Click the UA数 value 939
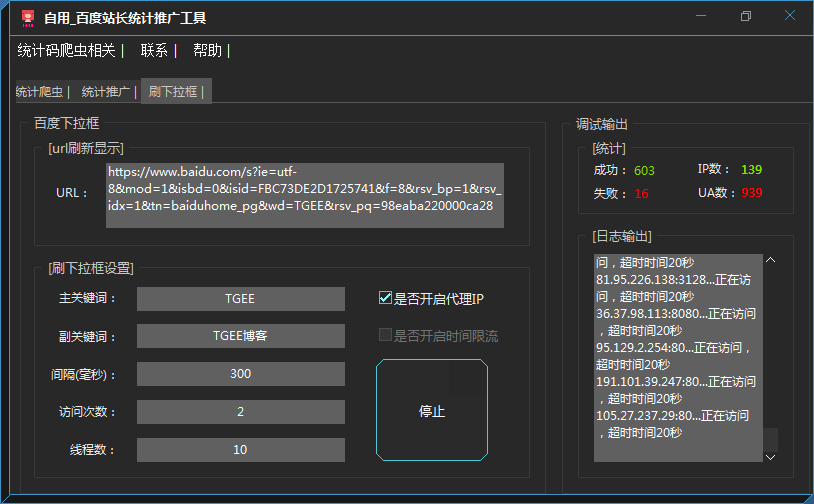The image size is (814, 504). click(x=752, y=193)
